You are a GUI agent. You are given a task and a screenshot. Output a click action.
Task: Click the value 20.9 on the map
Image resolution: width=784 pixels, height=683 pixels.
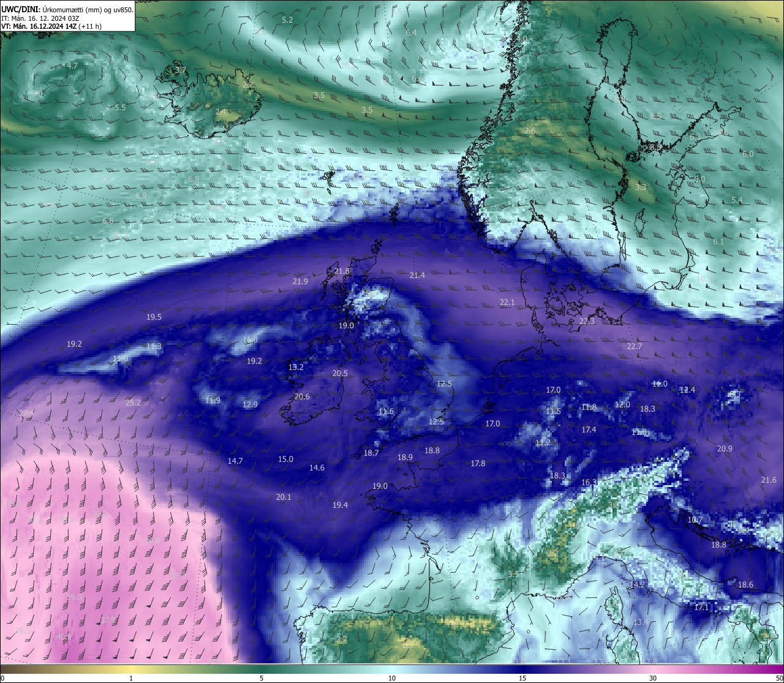coord(725,448)
